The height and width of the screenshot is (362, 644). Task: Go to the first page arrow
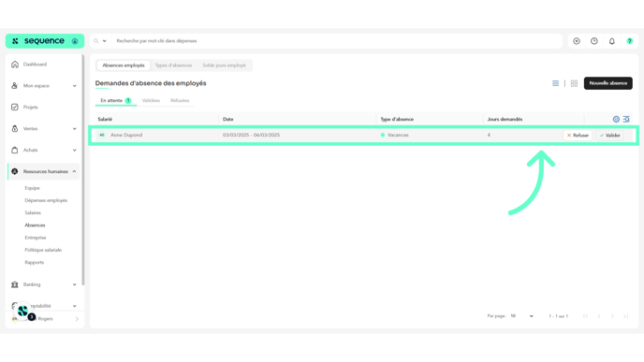tap(585, 316)
